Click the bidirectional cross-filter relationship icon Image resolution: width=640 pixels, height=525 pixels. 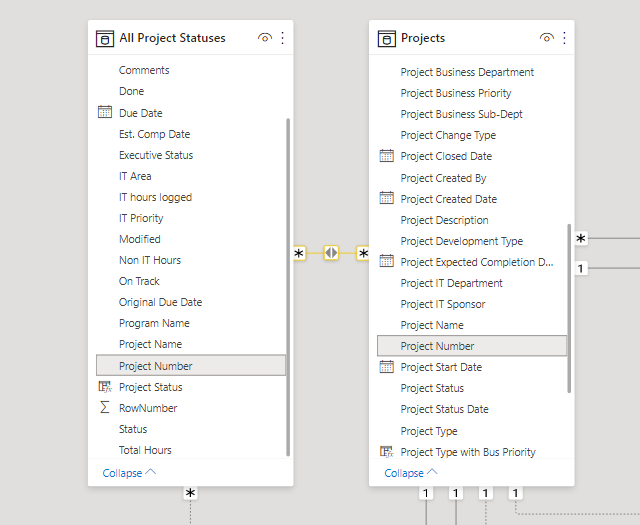click(331, 253)
